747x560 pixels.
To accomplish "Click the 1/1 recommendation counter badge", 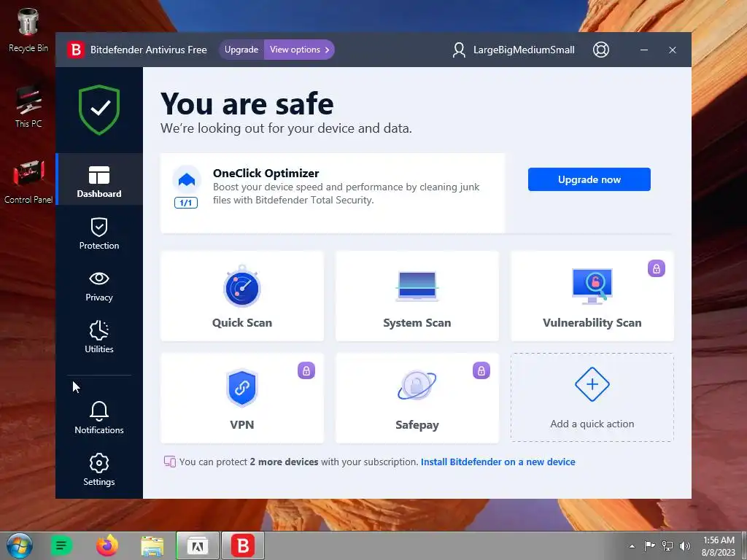I will [186, 203].
